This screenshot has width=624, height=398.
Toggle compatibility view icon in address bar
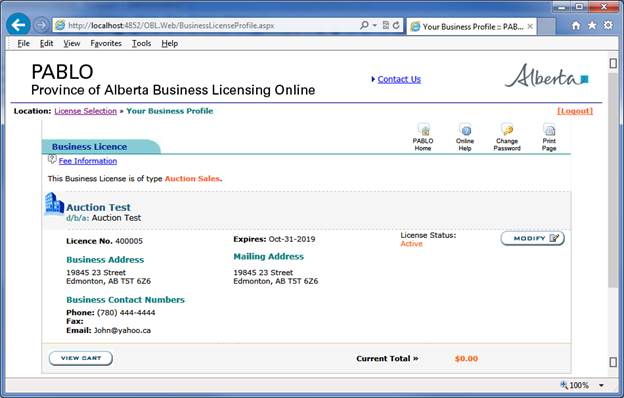coord(386,25)
